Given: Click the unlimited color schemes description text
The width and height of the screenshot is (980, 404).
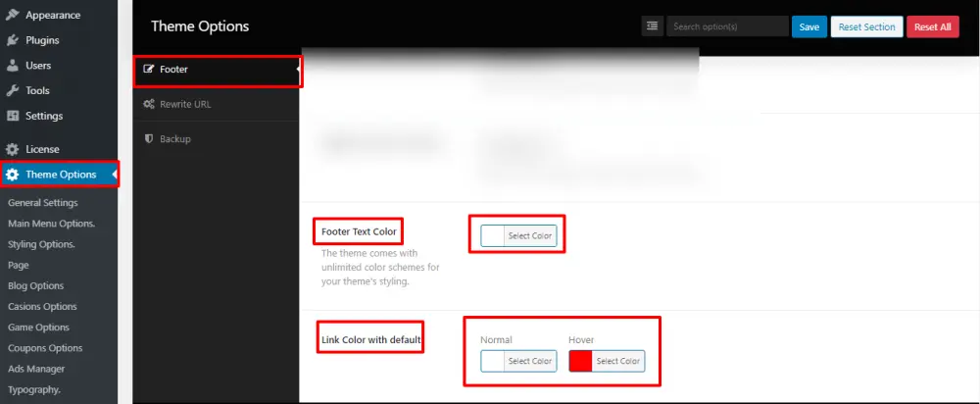Looking at the screenshot, I should (x=380, y=268).
